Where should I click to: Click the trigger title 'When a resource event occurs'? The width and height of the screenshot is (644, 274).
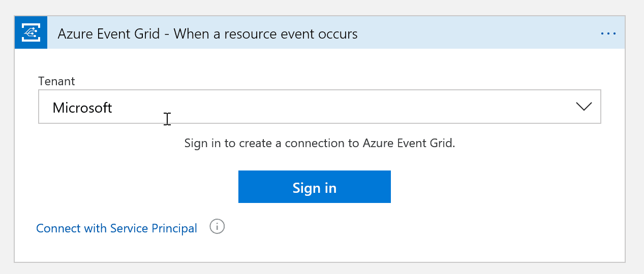[x=265, y=34]
